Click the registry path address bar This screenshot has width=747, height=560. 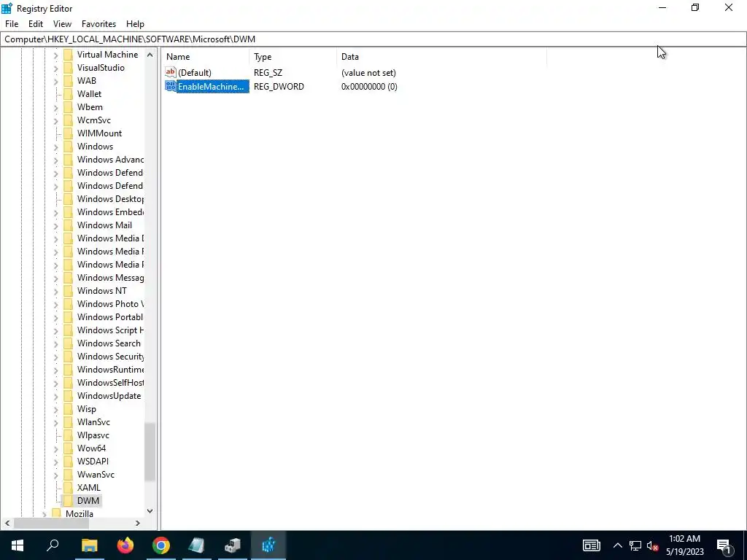[x=373, y=39]
